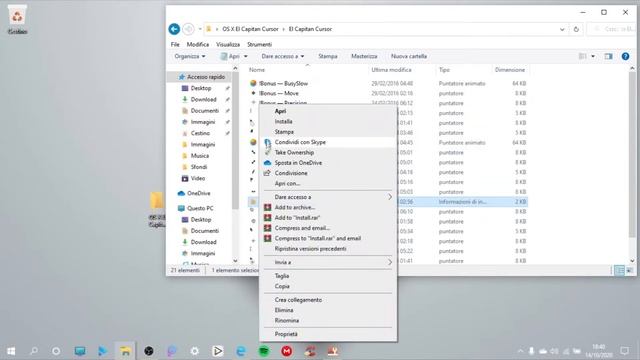The image size is (640, 360).
Task: Choose Take Ownership
Action: pyautogui.click(x=328, y=152)
